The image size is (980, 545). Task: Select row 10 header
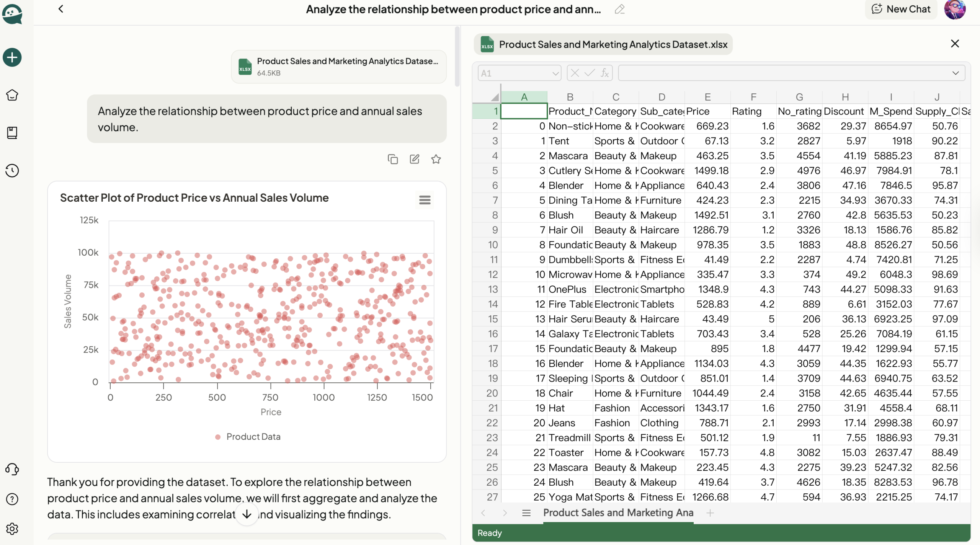487,245
